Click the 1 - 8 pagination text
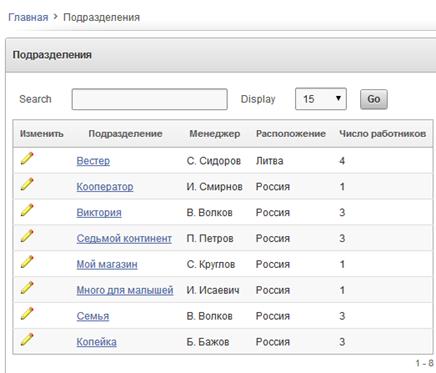 coord(424,363)
